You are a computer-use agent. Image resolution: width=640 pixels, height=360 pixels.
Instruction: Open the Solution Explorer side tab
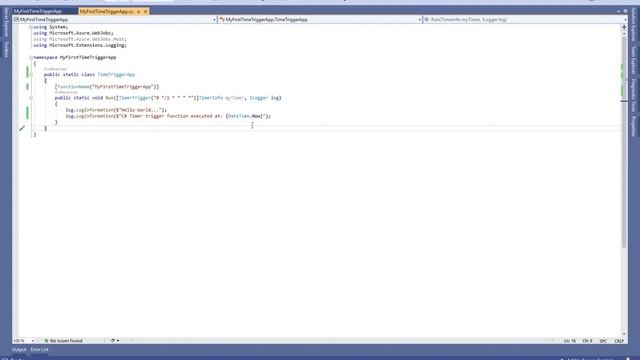(634, 24)
